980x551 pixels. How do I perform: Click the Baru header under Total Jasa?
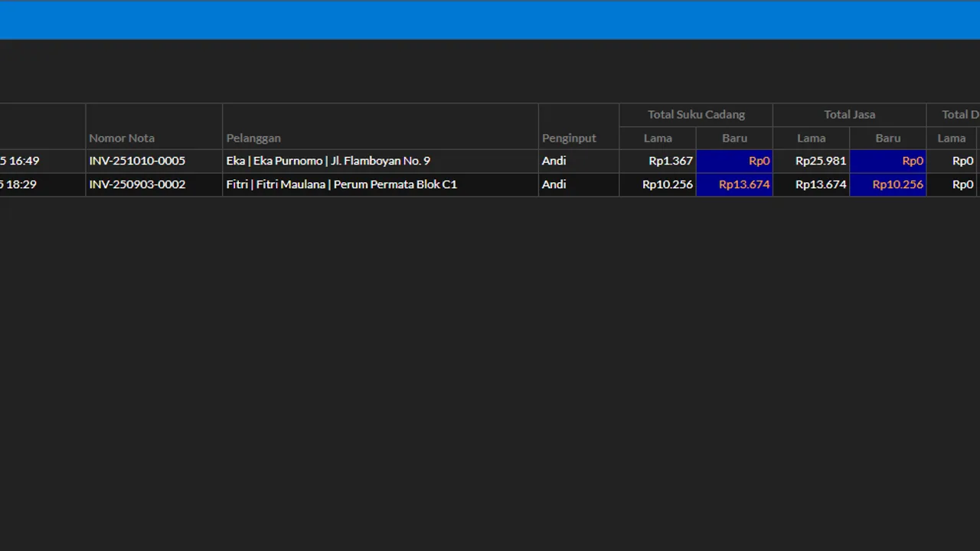(888, 138)
